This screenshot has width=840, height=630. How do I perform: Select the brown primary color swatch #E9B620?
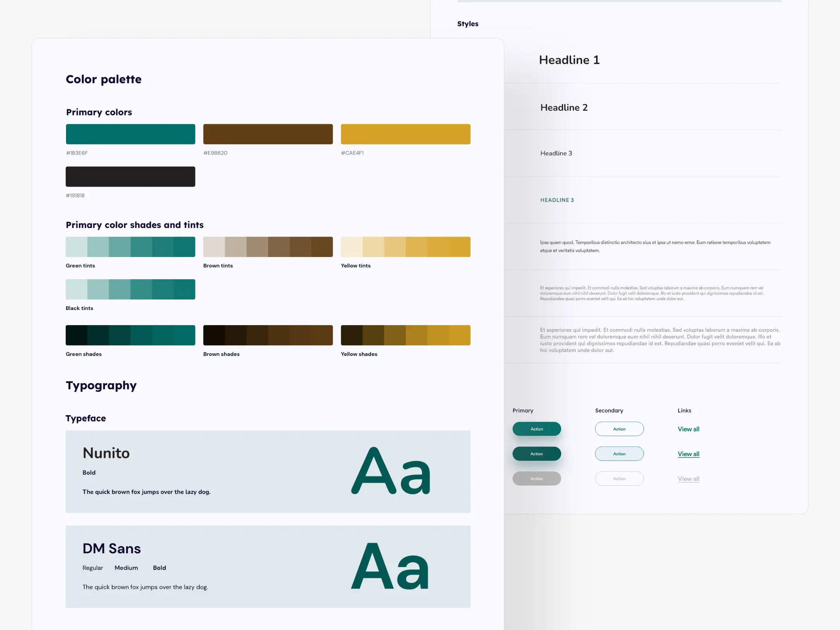[x=268, y=134]
